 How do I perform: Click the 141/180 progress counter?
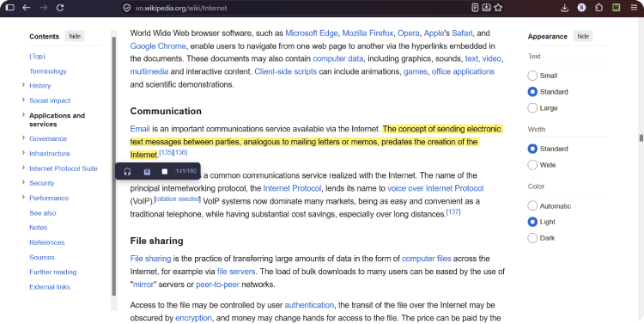tap(186, 171)
